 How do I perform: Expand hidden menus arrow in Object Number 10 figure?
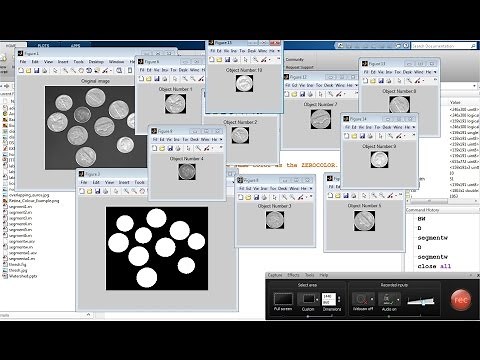click(278, 51)
